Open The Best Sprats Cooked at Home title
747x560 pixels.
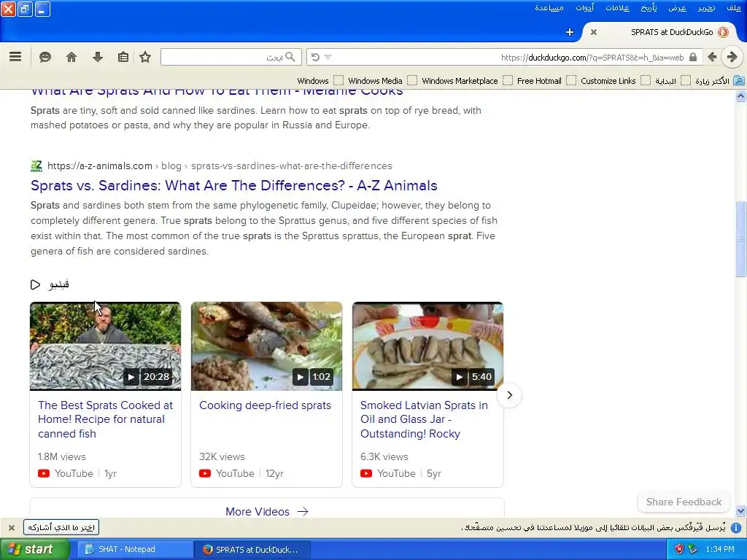105,419
